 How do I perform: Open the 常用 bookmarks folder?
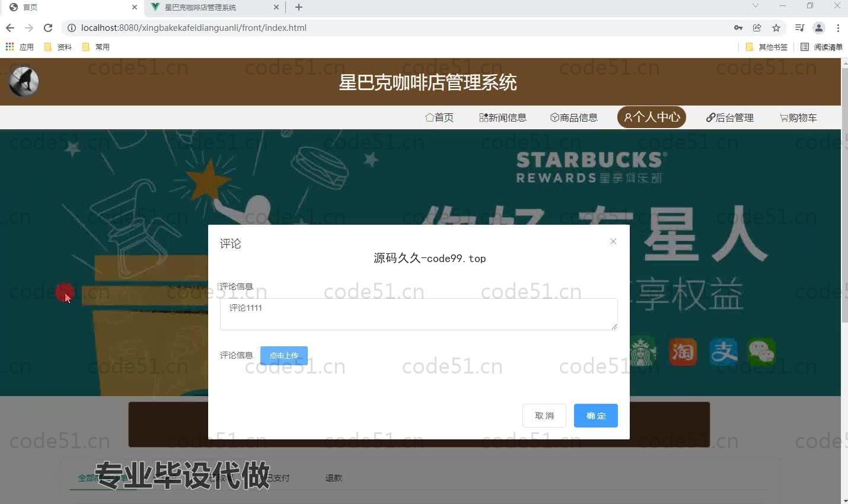(96, 47)
